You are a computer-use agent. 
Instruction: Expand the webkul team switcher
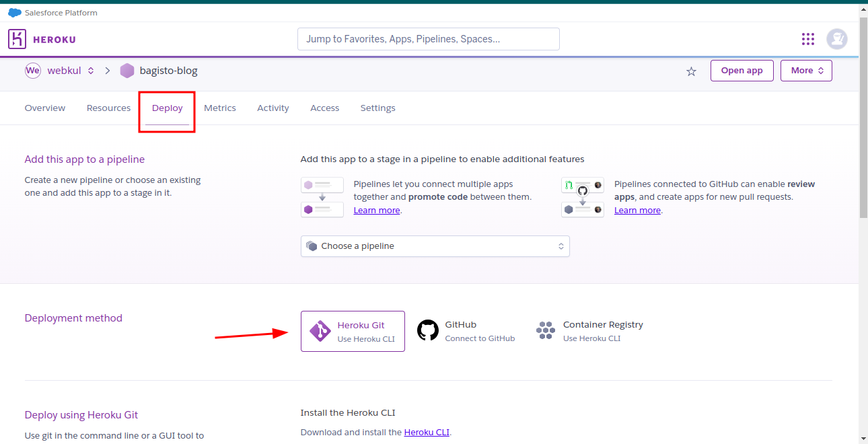click(x=91, y=71)
